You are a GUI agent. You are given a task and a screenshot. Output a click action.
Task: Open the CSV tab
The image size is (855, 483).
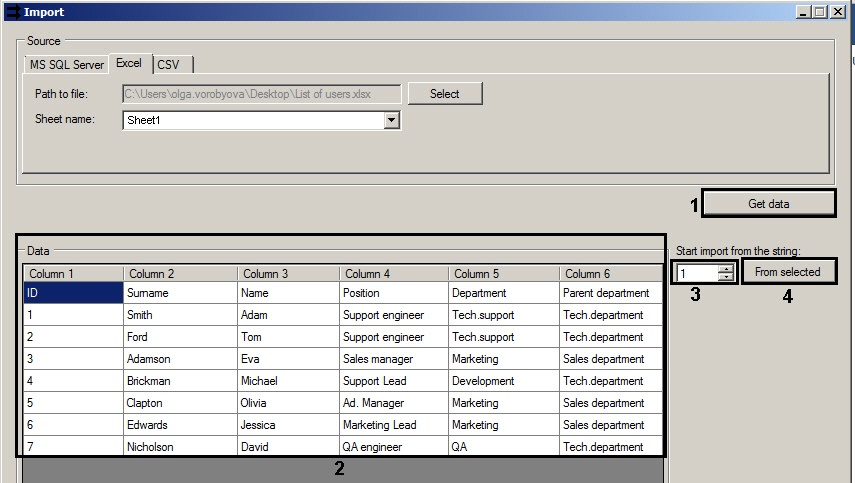click(x=168, y=65)
